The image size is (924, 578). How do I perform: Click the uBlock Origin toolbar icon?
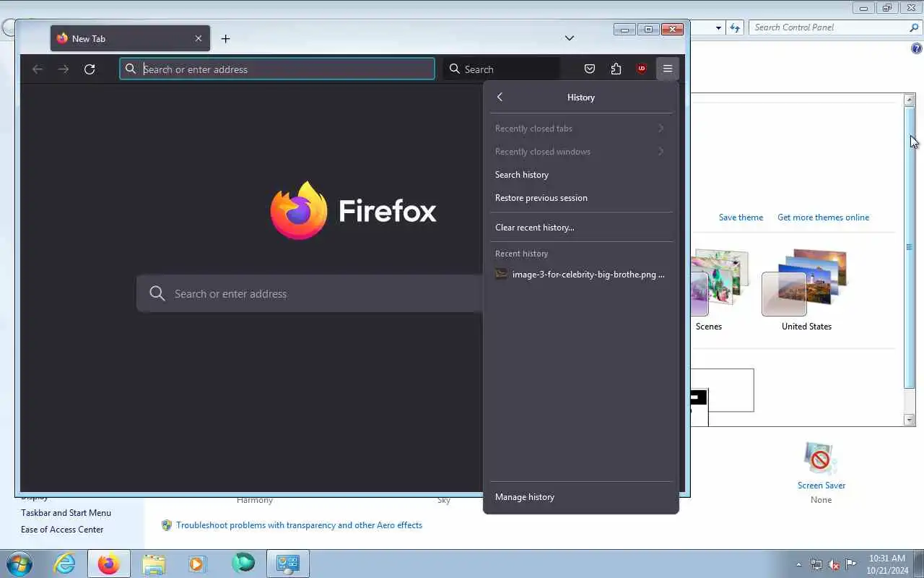pyautogui.click(x=642, y=69)
